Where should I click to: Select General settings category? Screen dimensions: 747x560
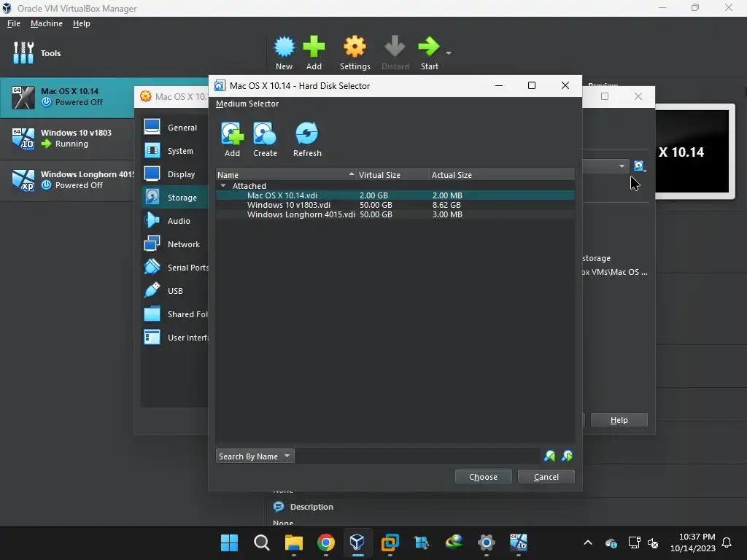coord(175,127)
